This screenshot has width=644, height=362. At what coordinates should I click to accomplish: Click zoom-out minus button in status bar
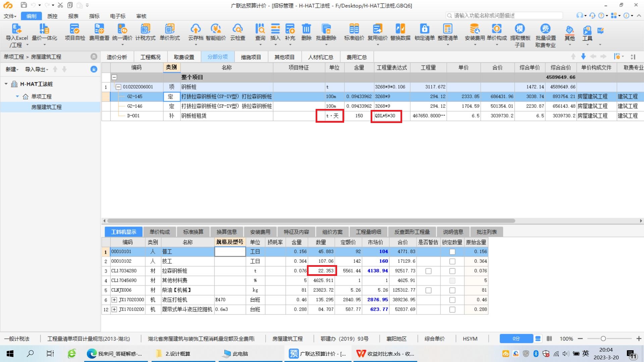click(x=580, y=339)
